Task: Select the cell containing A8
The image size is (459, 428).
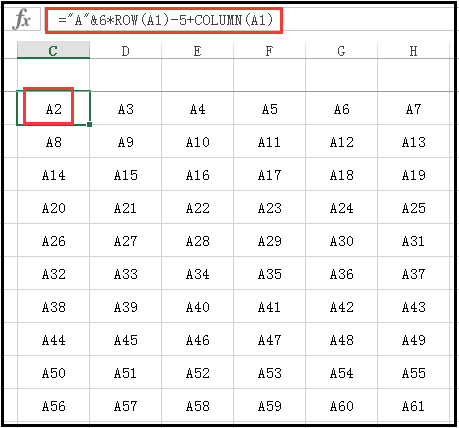Action: (x=53, y=141)
